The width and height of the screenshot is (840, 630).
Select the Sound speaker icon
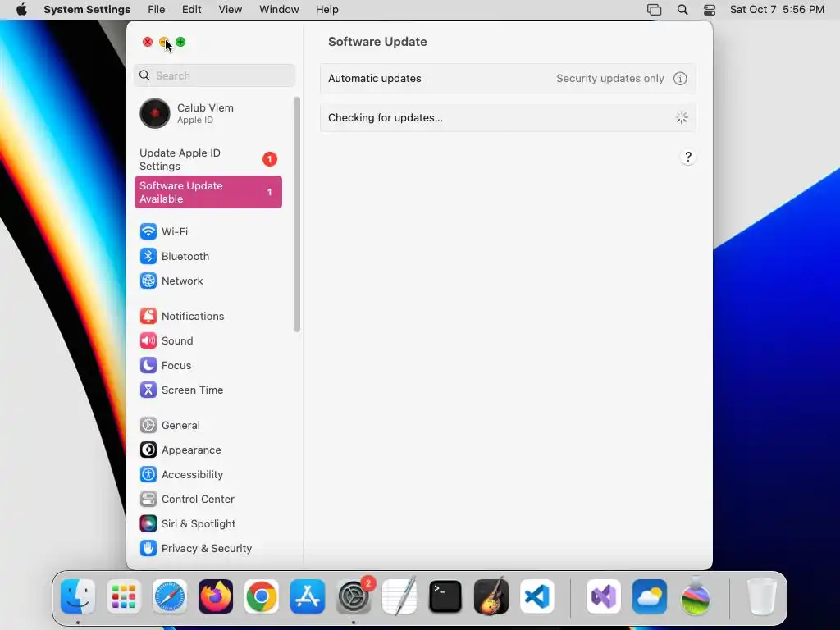pyautogui.click(x=148, y=340)
